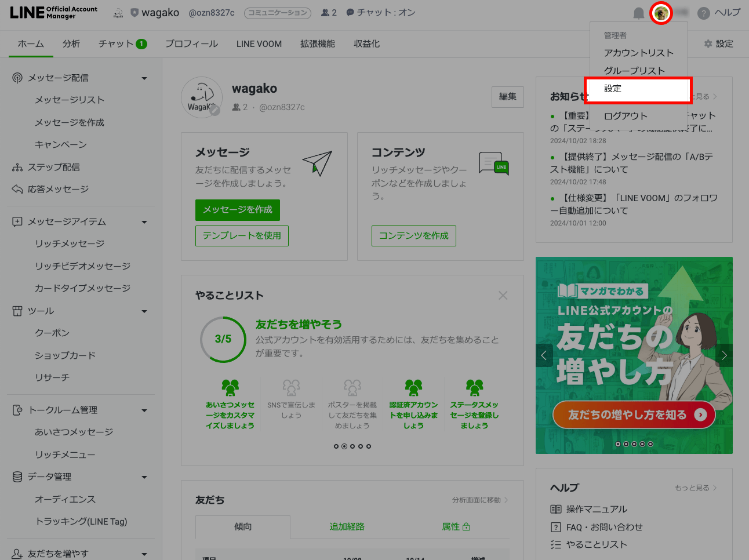Click the コンテンツを作成 button
This screenshot has width=749, height=560.
tap(414, 235)
